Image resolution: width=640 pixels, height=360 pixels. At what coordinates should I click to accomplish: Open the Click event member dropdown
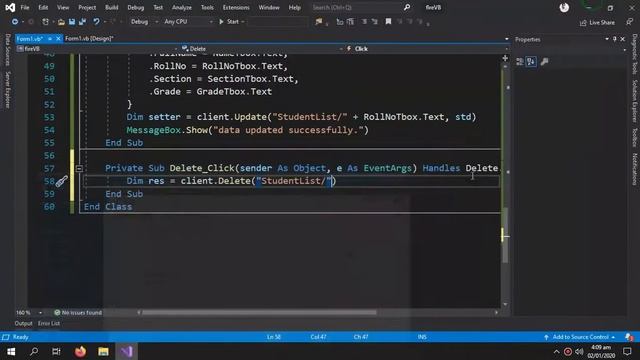(x=427, y=49)
